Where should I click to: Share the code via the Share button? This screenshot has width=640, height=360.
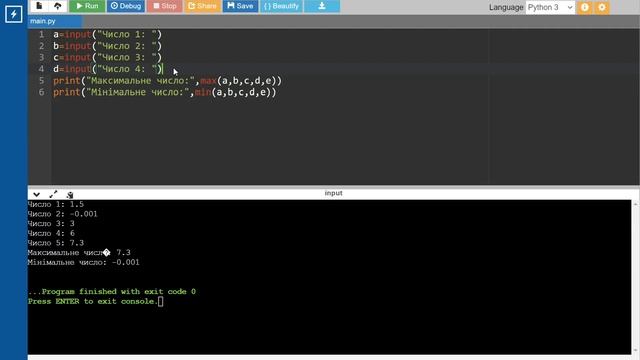(202, 6)
